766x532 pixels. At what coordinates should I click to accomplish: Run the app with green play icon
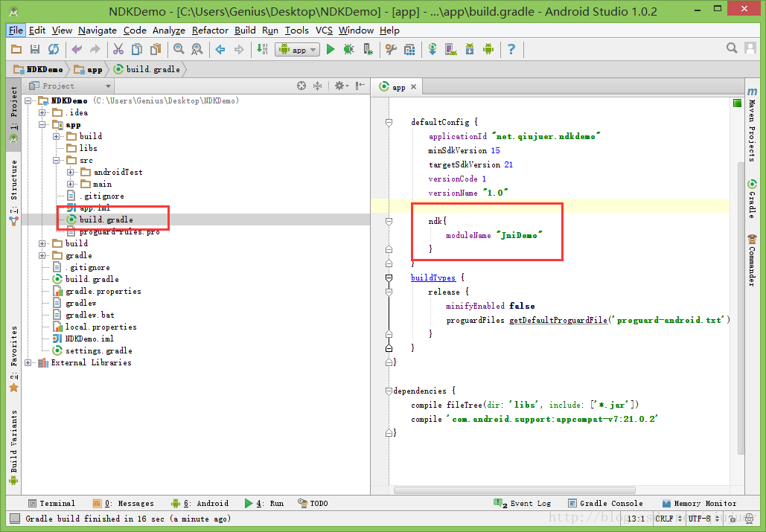tap(331, 49)
